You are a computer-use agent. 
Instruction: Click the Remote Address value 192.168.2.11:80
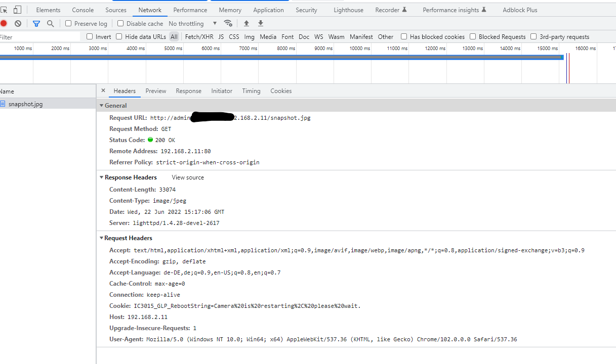[x=186, y=151]
